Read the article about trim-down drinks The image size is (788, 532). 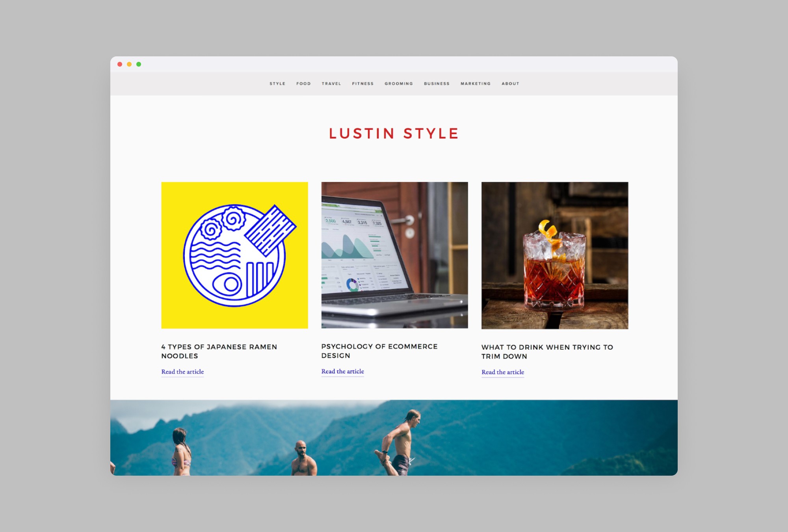pos(503,372)
